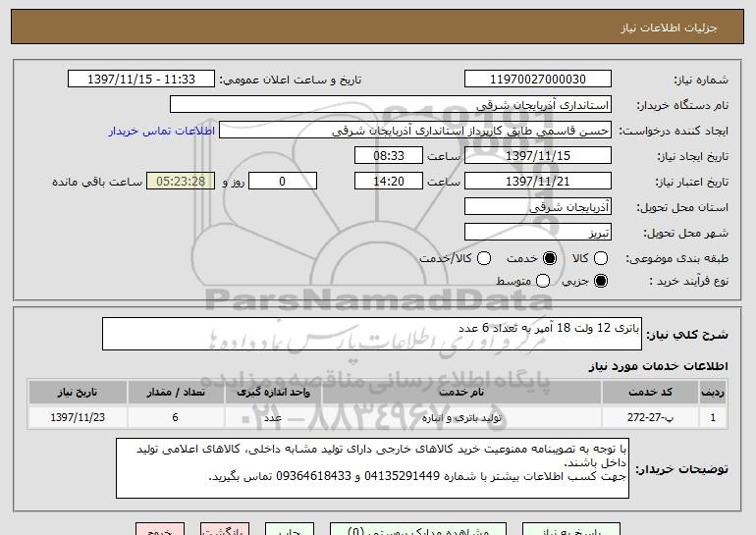Choose the متوسط purchase process radio
Image resolution: width=756 pixels, height=535 pixels.
pyautogui.click(x=542, y=281)
